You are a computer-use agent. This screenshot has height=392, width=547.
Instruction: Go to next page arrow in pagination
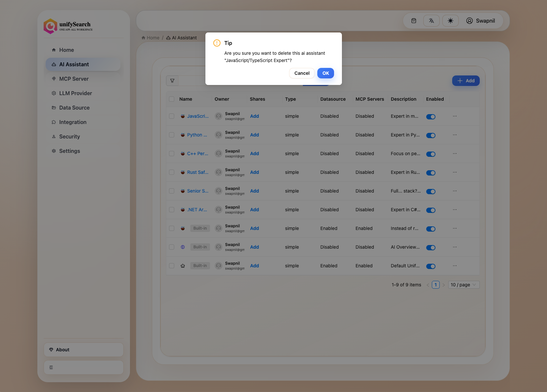444,285
